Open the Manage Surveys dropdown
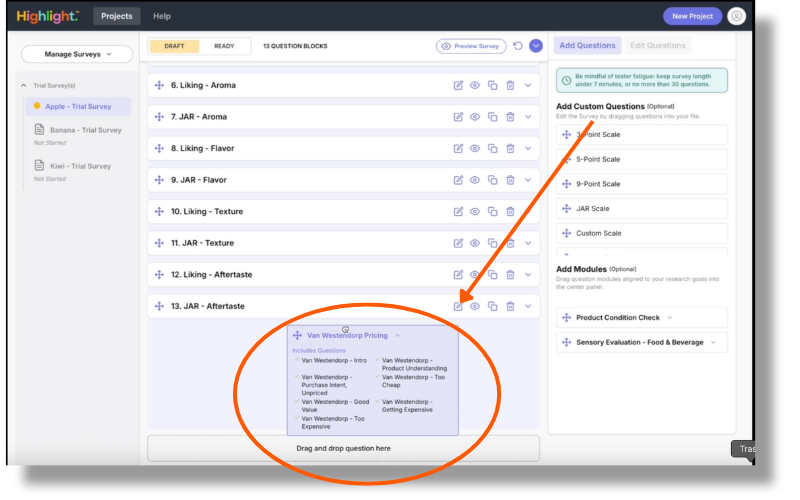The height and width of the screenshot is (500, 800). (77, 54)
